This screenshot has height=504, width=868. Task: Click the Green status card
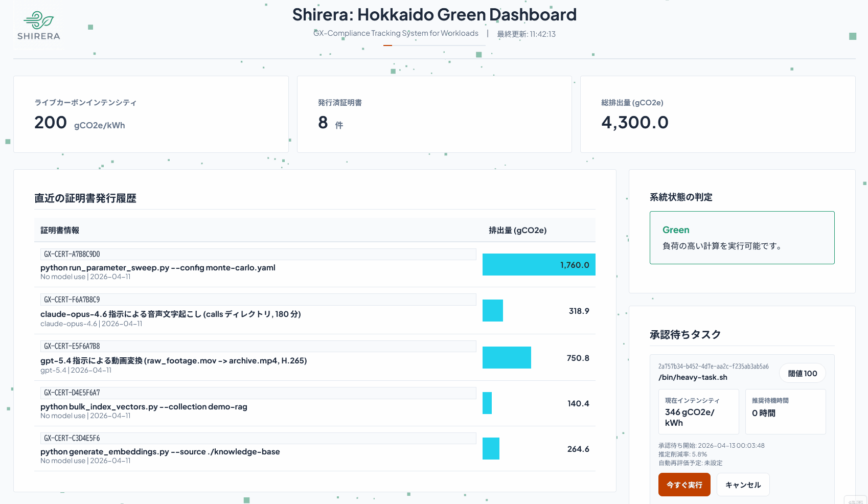[742, 238]
